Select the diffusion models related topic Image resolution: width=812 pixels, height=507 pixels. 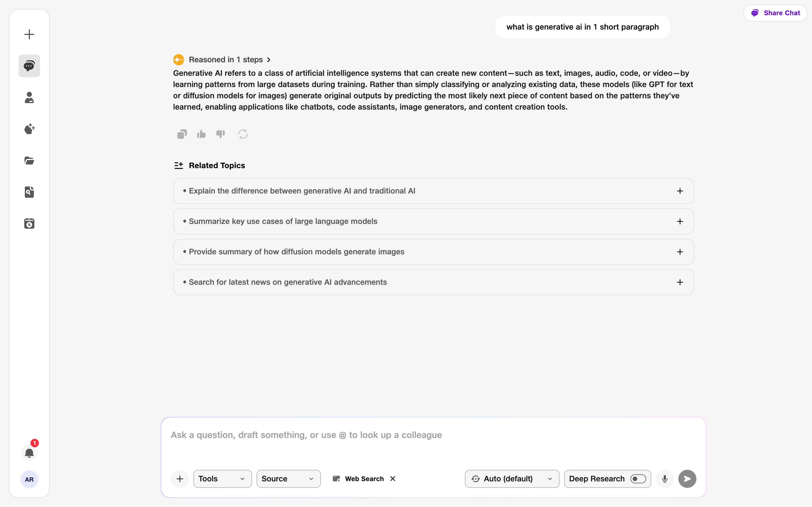tap(433, 252)
